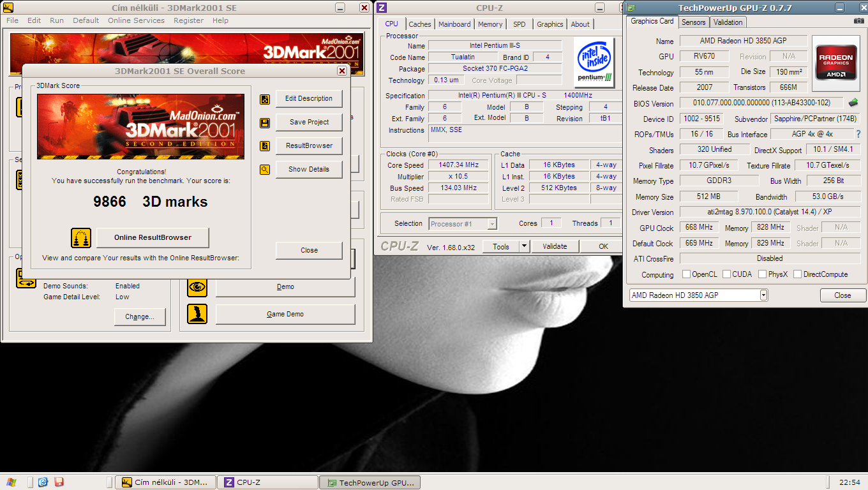The width and height of the screenshot is (868, 490).
Task: Click the browser quick launch icon in taskbar
Action: coord(43,482)
